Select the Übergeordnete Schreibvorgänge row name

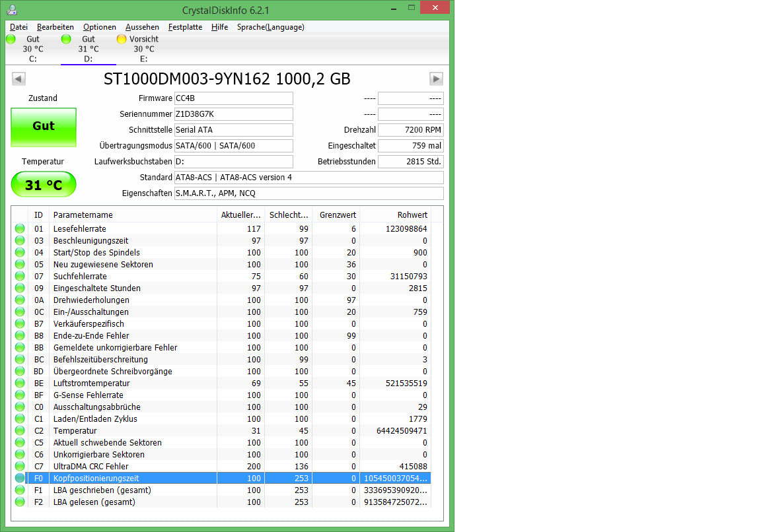[x=112, y=372]
